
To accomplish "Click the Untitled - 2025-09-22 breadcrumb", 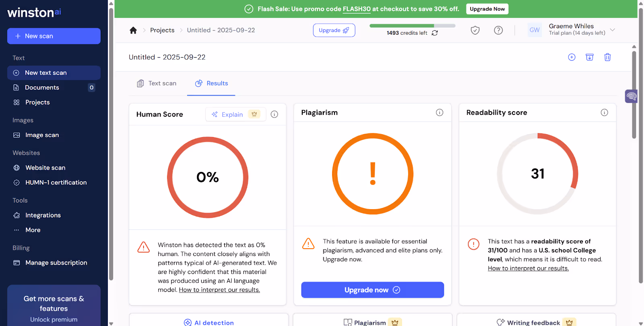I will (221, 30).
